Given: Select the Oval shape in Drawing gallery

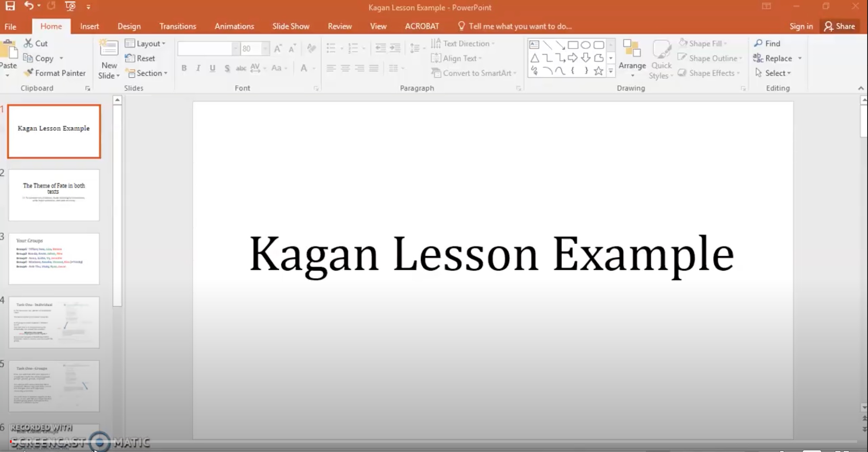Looking at the screenshot, I should pos(586,45).
